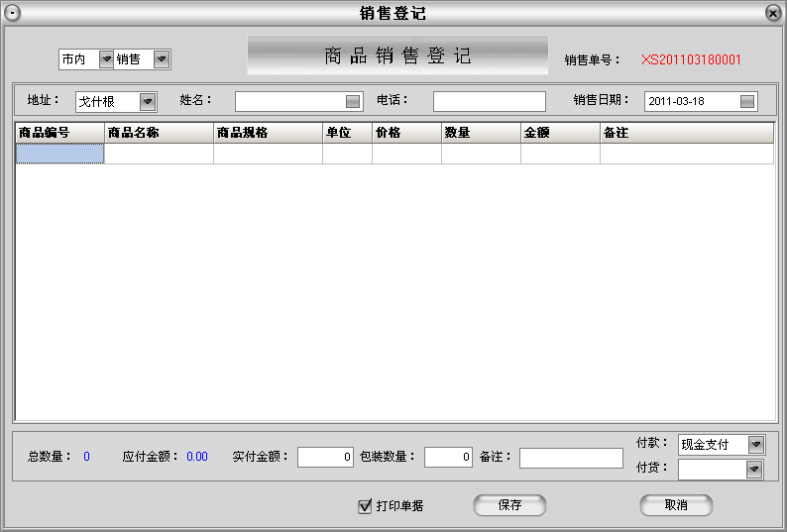This screenshot has width=787, height=532.
Task: Click the round system button on title bar
Action: pos(13,13)
